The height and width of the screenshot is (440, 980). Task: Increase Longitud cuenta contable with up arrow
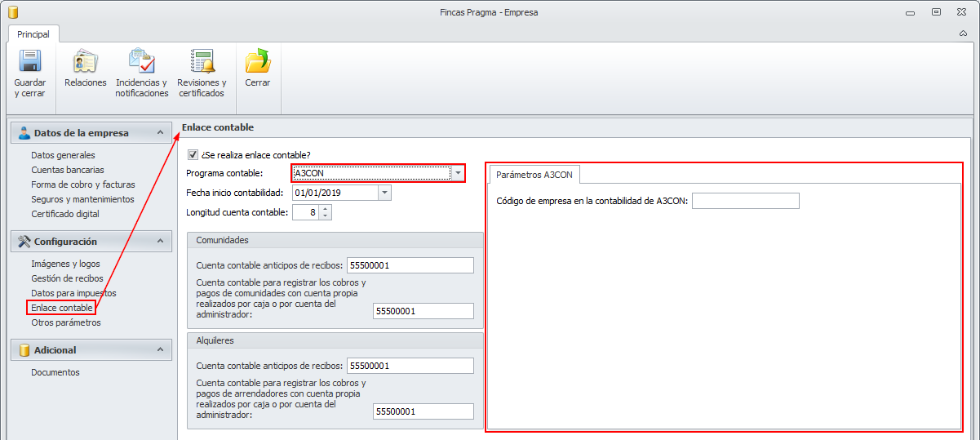[x=326, y=208]
